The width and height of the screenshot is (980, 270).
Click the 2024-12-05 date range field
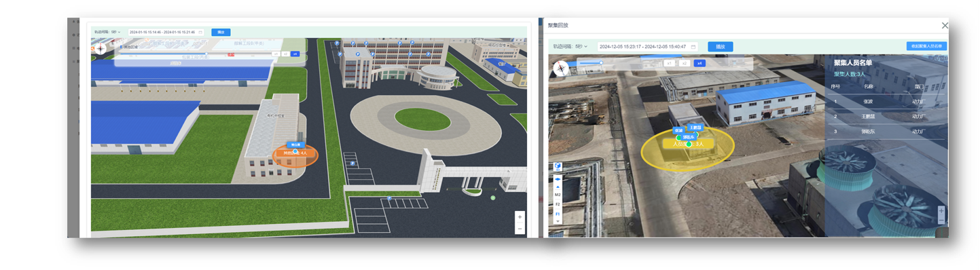click(647, 47)
